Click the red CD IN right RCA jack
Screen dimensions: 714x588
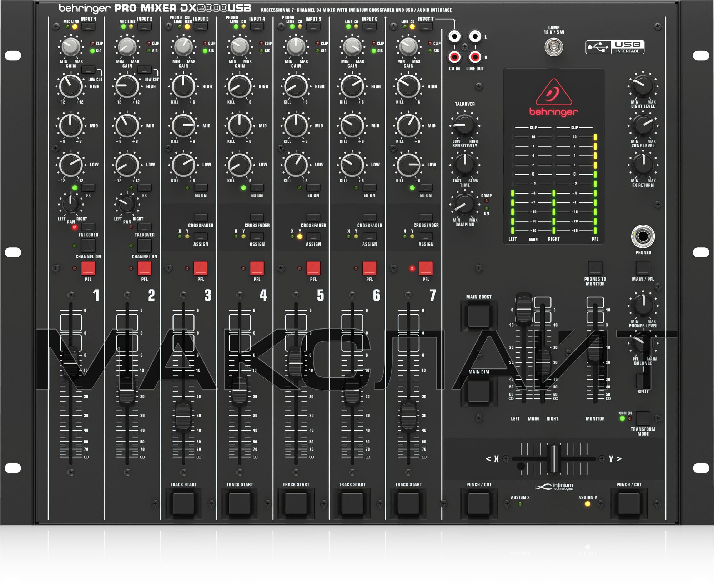[454, 57]
